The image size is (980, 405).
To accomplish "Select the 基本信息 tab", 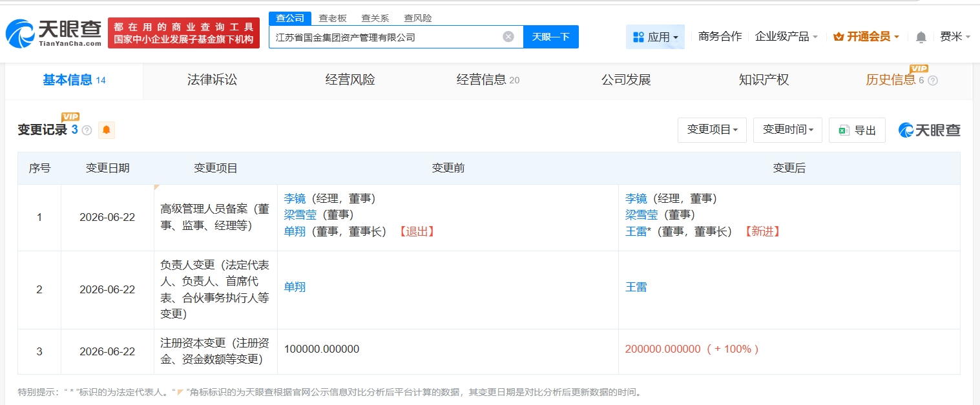I will tap(74, 80).
